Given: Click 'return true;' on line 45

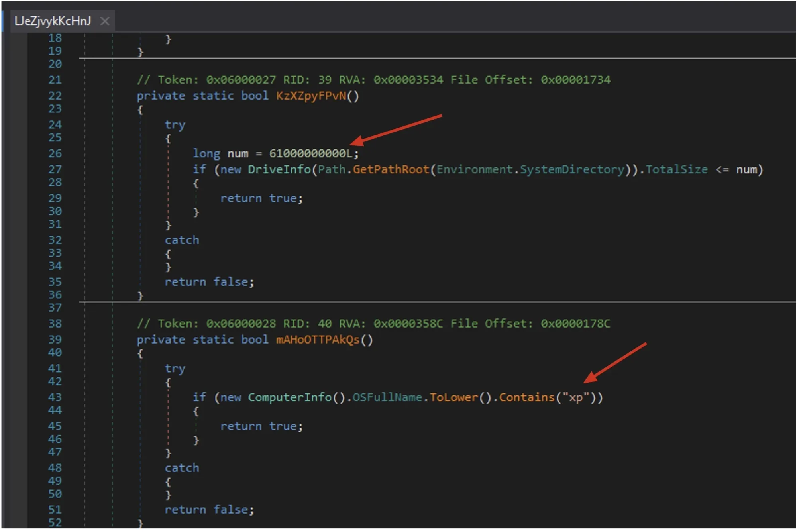Looking at the screenshot, I should 262,426.
